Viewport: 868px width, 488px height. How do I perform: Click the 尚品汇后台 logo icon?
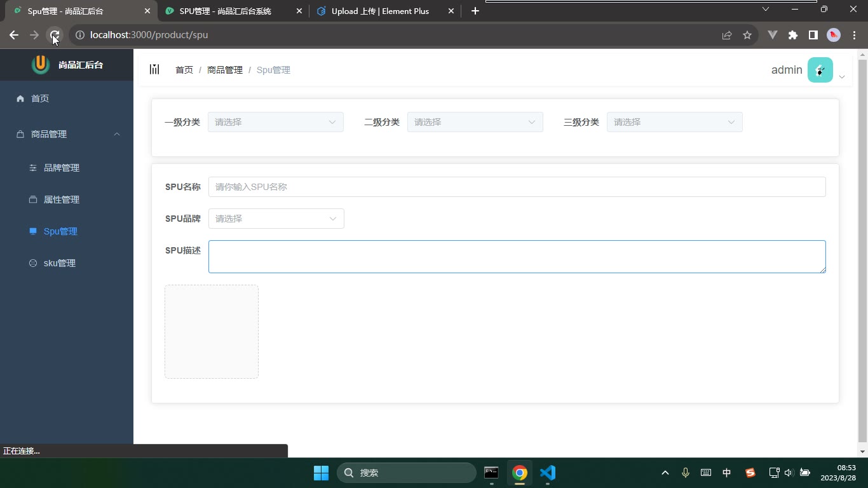tap(41, 64)
